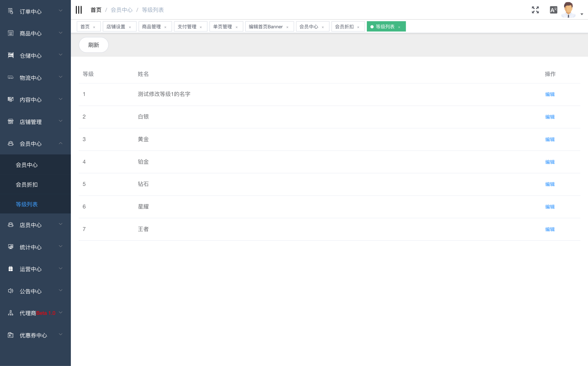Click the language translation icon

point(553,10)
